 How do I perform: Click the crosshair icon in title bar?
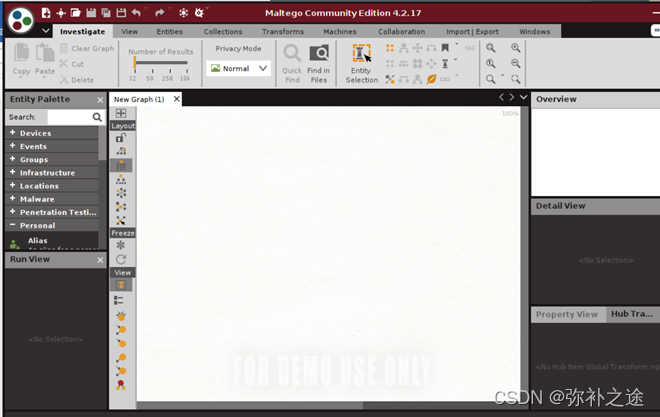61,13
